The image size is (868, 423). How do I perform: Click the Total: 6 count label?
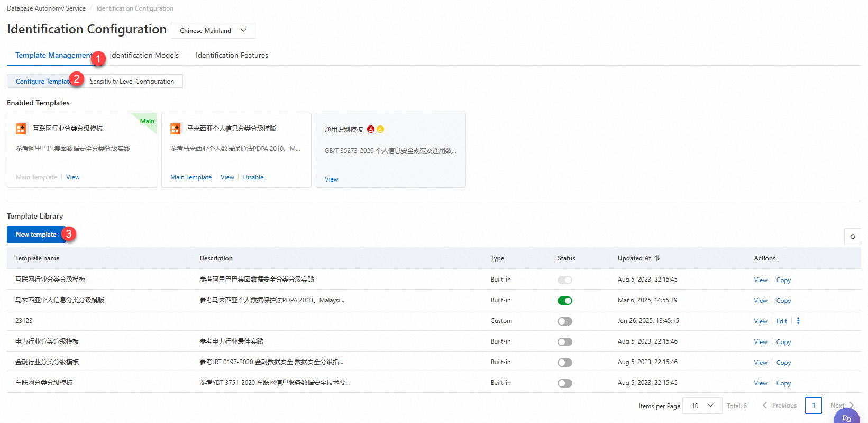tap(737, 406)
